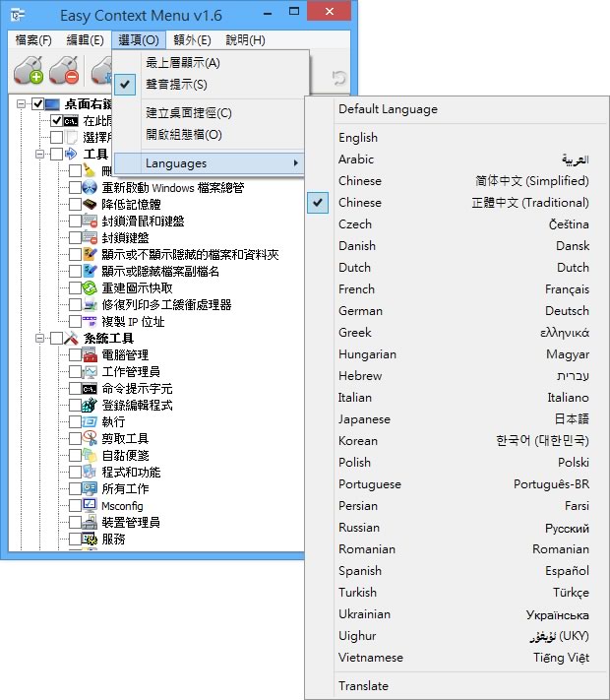Click the add context menu mouse icon
Screen dimensions: 610x700
[29, 70]
